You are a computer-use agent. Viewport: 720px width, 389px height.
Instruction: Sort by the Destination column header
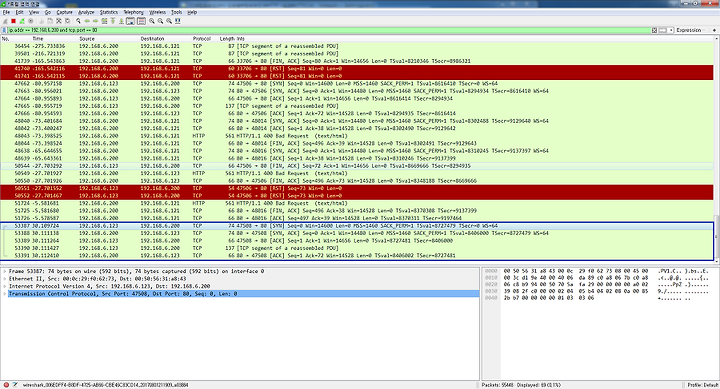[152, 39]
